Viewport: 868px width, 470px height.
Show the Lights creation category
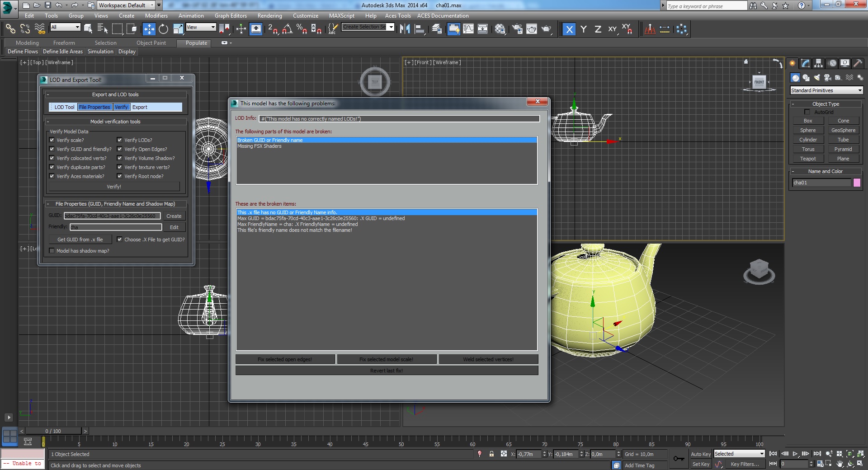(816, 78)
